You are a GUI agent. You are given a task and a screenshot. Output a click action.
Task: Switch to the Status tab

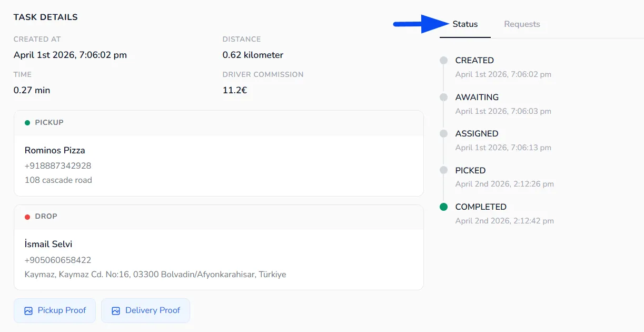click(465, 24)
